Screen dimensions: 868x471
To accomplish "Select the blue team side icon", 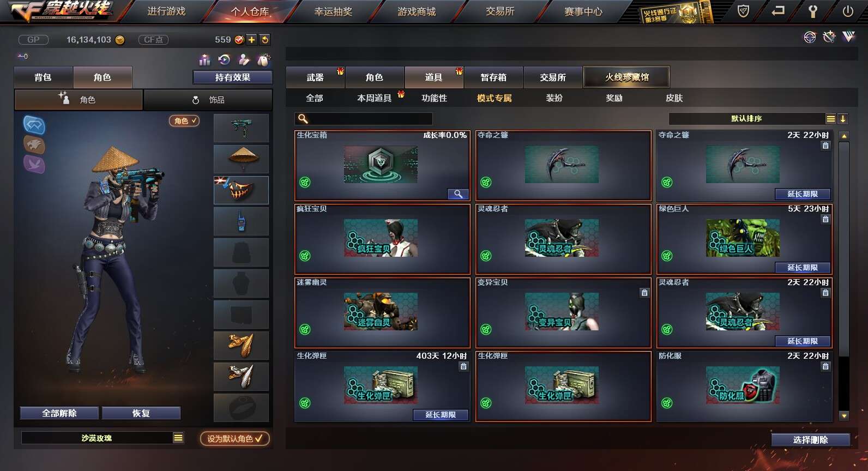I will [34, 125].
